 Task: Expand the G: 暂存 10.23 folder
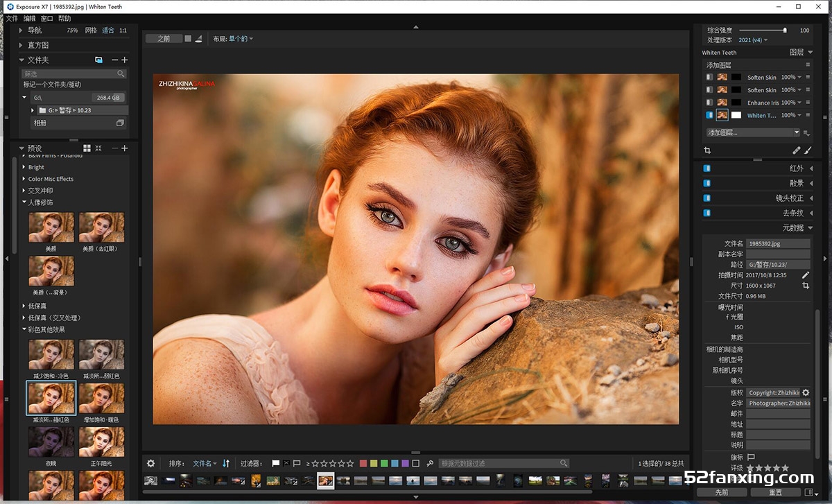coord(33,110)
